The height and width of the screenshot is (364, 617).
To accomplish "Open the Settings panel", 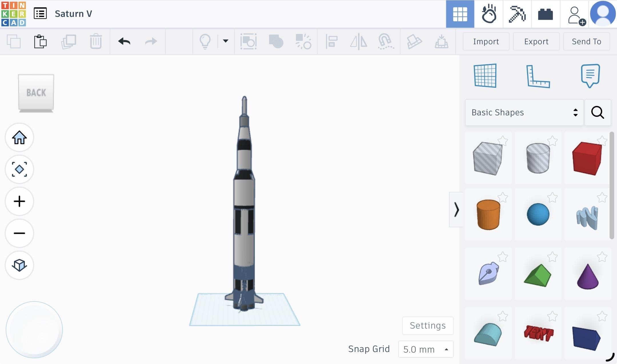I will pyautogui.click(x=427, y=325).
